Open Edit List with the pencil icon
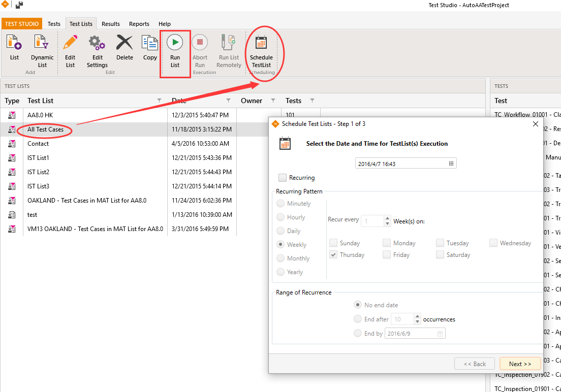561x392 pixels. pos(70,42)
